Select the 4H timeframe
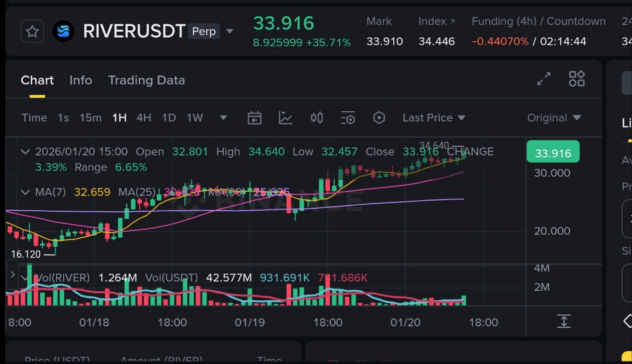 pos(144,118)
